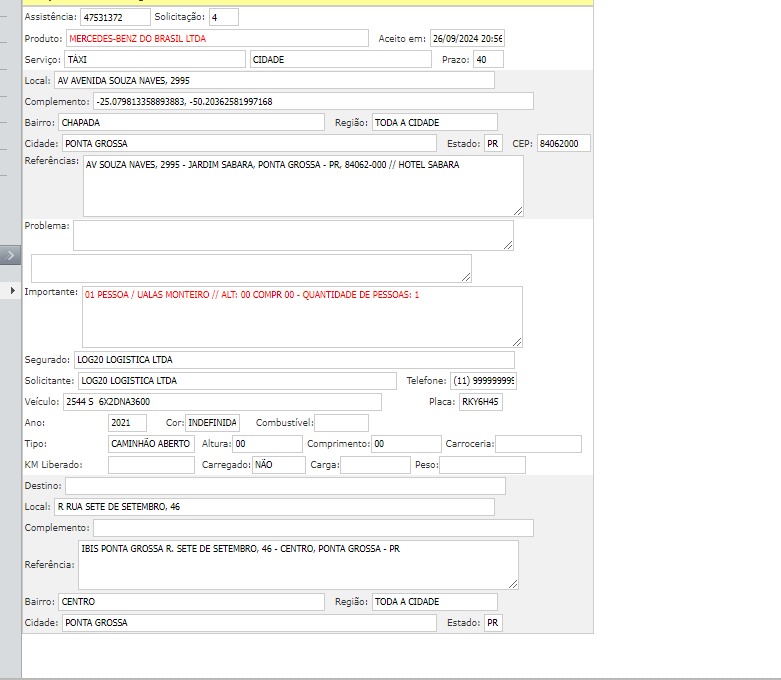781x680 pixels.
Task: Click the Telefone number field
Action: click(483, 381)
